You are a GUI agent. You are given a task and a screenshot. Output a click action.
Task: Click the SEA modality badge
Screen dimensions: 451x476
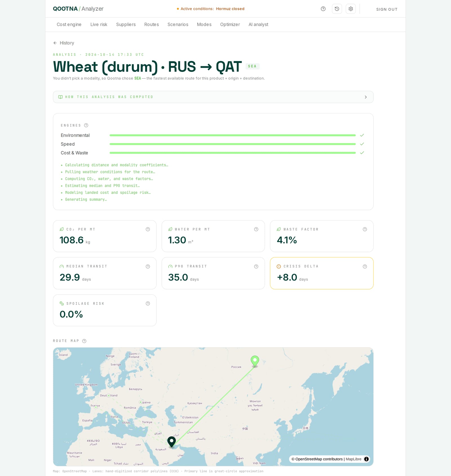click(252, 67)
